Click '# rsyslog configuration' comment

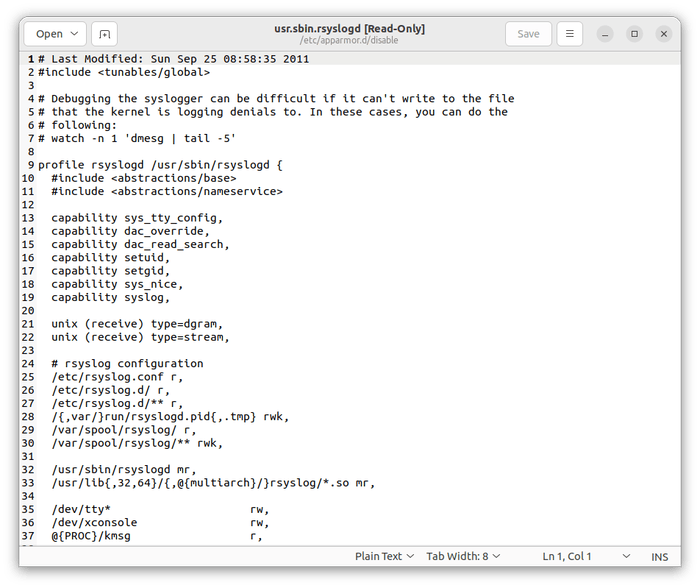pyautogui.click(x=127, y=363)
